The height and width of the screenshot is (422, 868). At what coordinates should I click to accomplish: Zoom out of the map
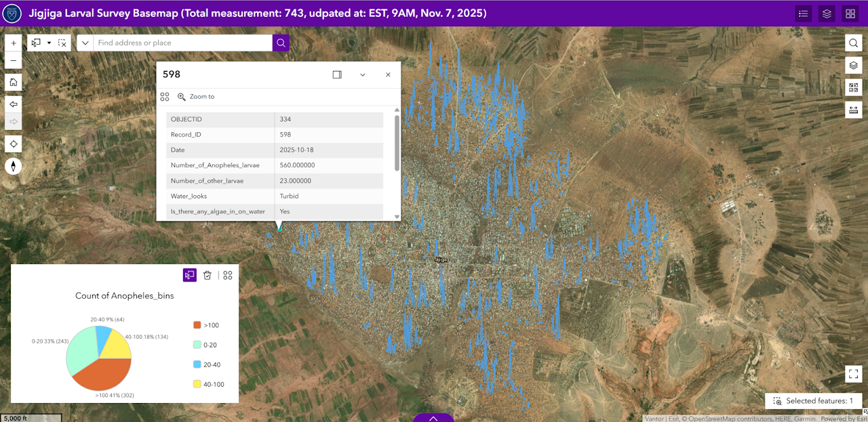coord(14,60)
